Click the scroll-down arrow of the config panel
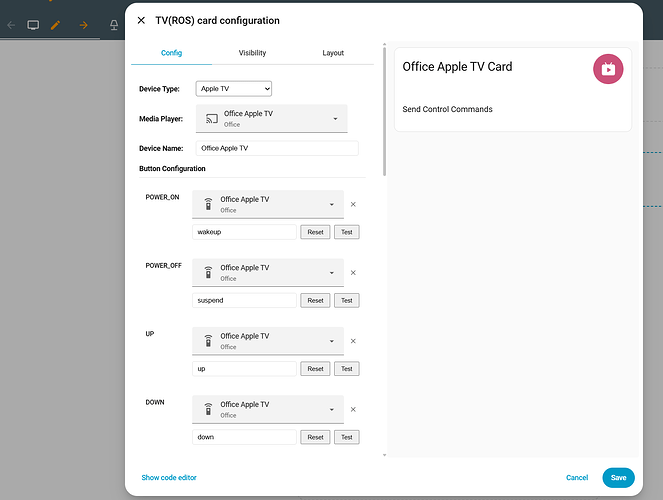This screenshot has height=500, width=663. (x=384, y=455)
